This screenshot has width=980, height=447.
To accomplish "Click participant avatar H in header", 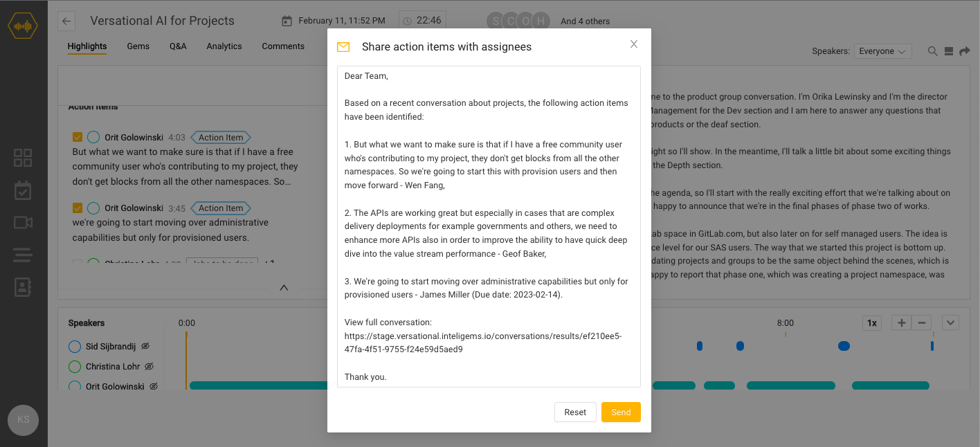I will tap(541, 21).
